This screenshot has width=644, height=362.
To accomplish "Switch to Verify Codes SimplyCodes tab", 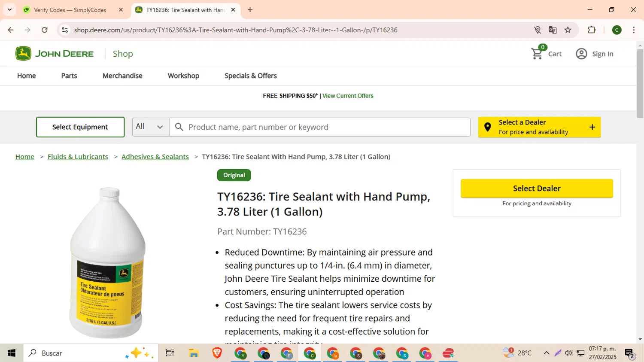I will click(71, 10).
